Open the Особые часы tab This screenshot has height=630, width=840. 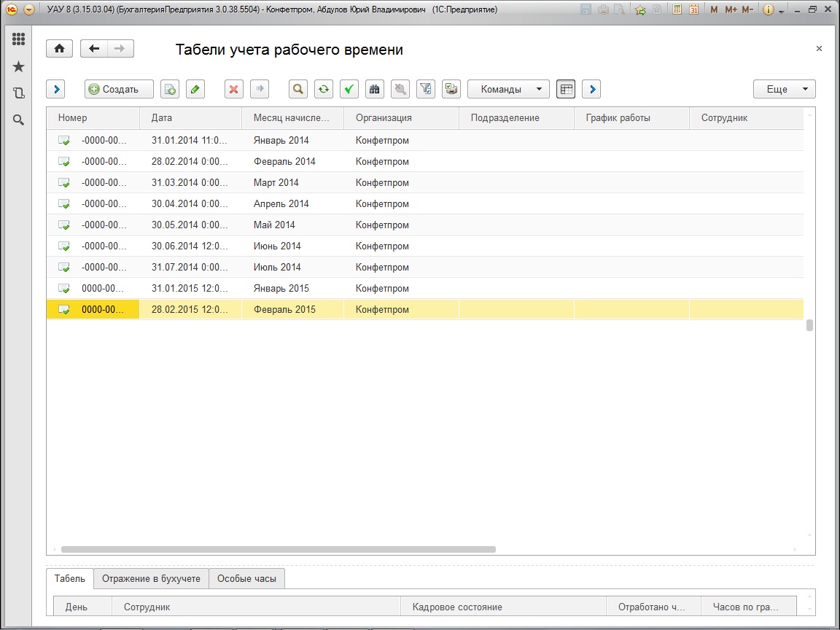(x=246, y=579)
